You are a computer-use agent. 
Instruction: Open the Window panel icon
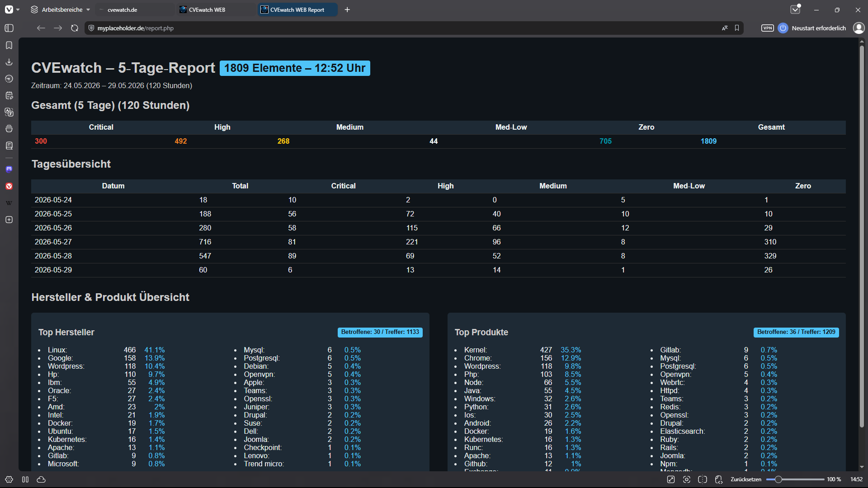9,129
